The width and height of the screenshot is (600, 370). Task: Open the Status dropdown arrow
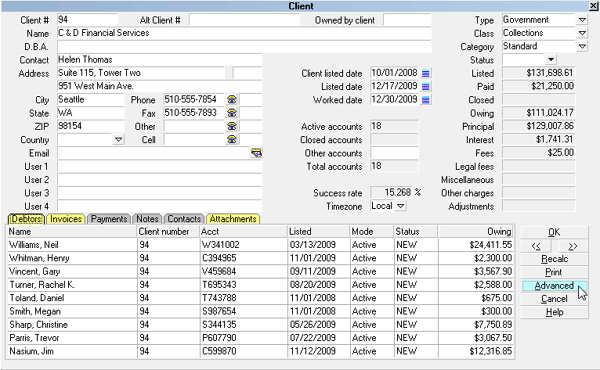(x=550, y=60)
